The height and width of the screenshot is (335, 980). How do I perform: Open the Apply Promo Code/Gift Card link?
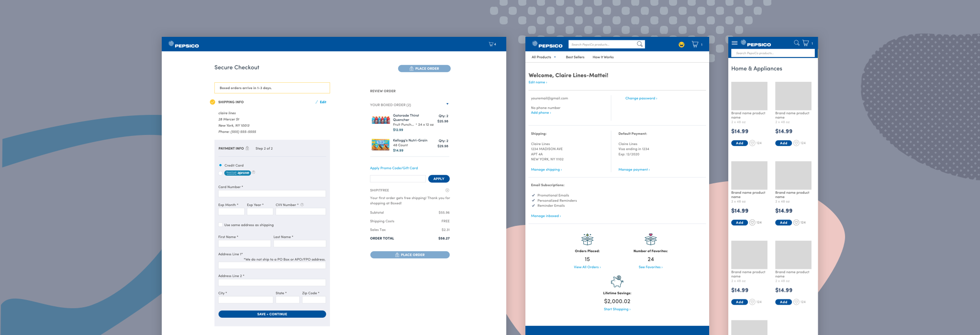394,168
